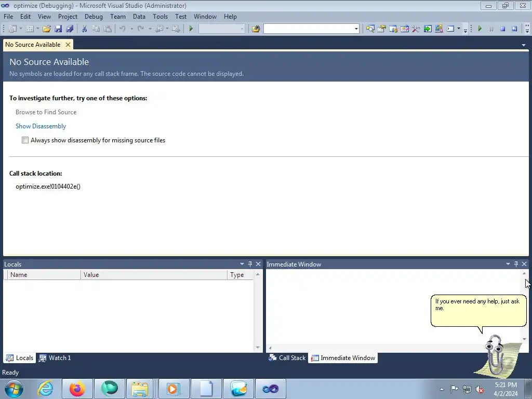
Task: Click the Locals Name column header
Action: pos(44,275)
